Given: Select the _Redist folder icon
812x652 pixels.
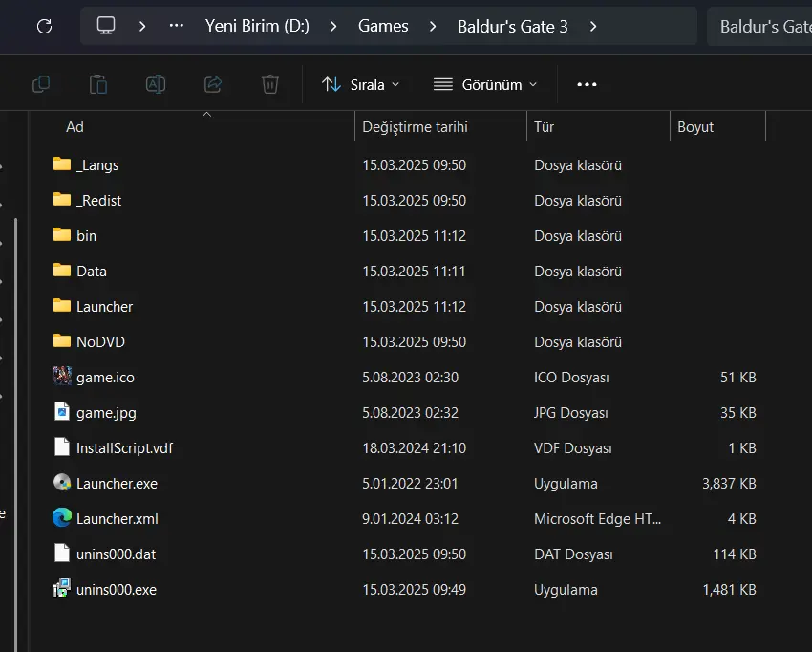Looking at the screenshot, I should [62, 200].
